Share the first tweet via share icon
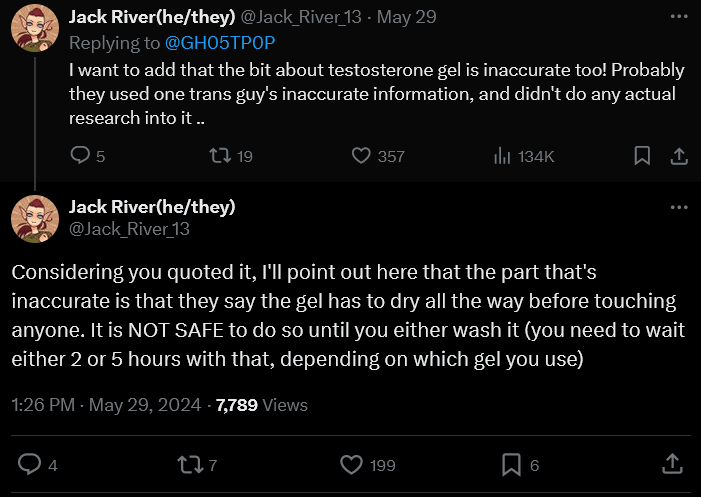Screen dimensions: 701x497 click(x=677, y=156)
